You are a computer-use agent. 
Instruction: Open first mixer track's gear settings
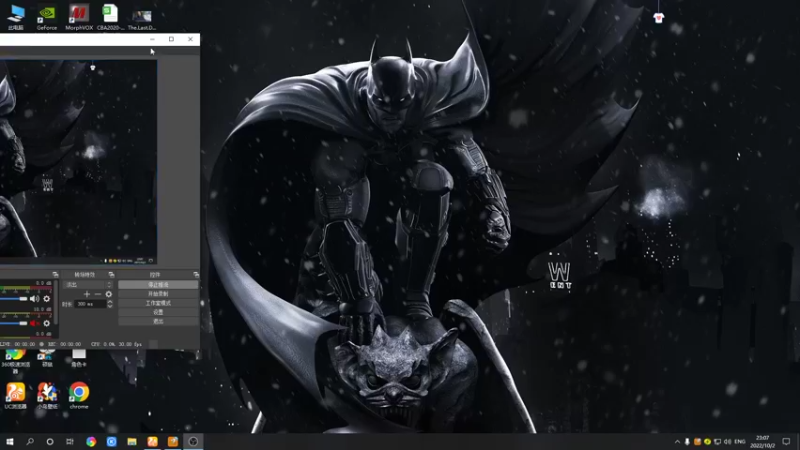point(46,298)
